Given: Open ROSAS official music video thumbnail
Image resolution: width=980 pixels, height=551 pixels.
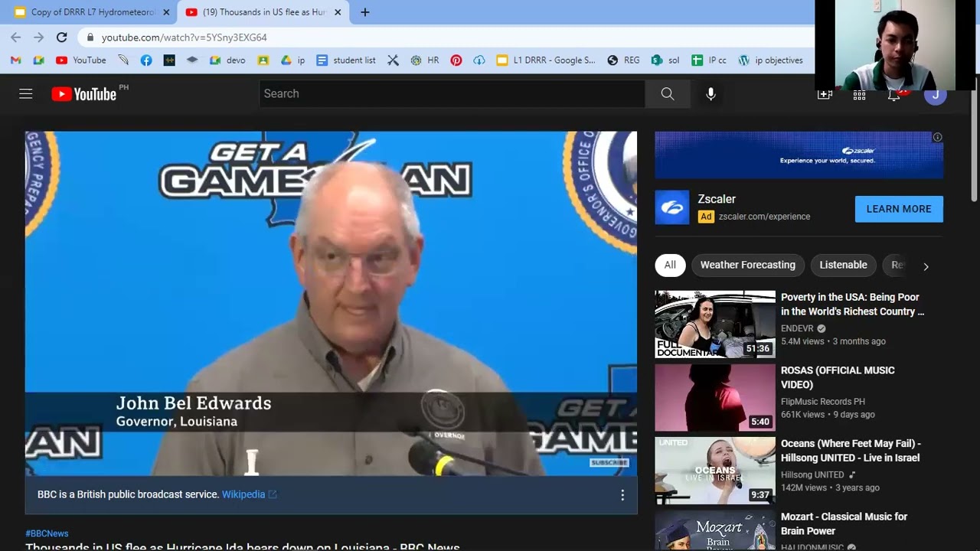Looking at the screenshot, I should 715,397.
